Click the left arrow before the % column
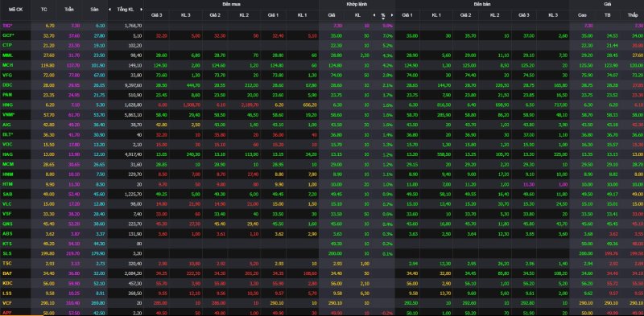 (374, 15)
